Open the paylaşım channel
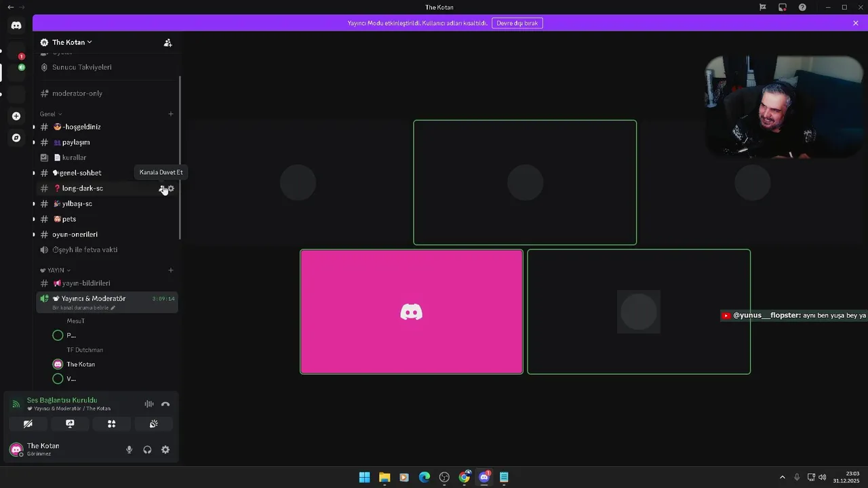This screenshot has height=488, width=868. [107, 142]
